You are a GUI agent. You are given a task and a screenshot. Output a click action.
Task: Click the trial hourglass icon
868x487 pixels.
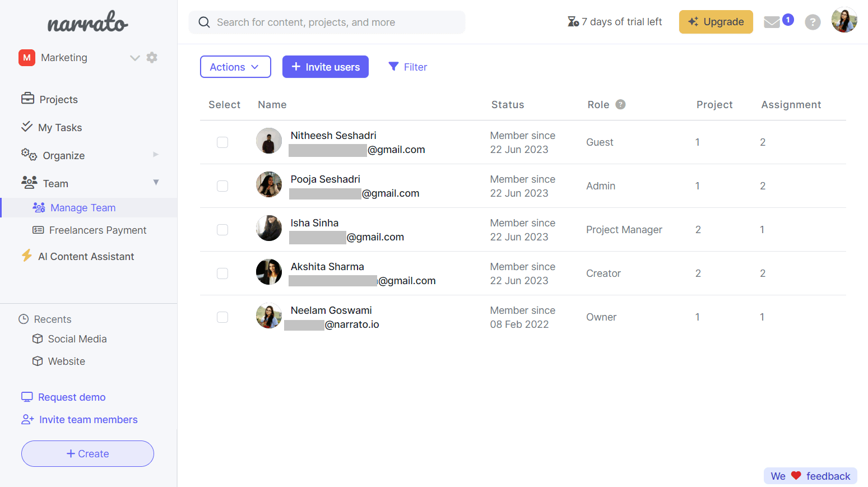[573, 22]
